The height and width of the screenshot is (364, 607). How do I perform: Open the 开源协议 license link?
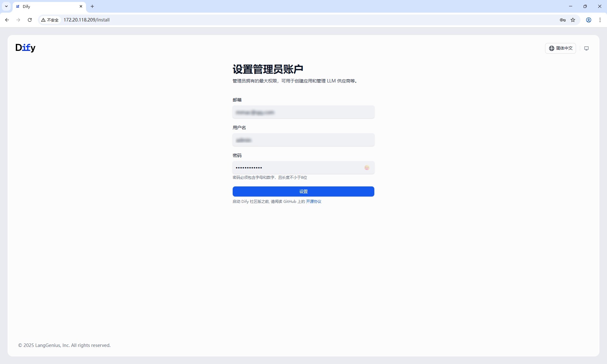pyautogui.click(x=313, y=202)
